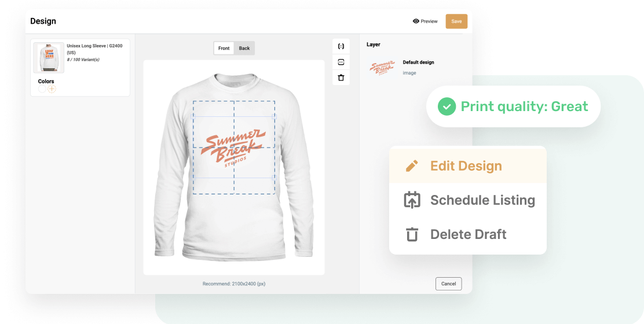The width and height of the screenshot is (644, 324).
Task: Click the center-horizontally alignment icon
Action: tap(341, 46)
